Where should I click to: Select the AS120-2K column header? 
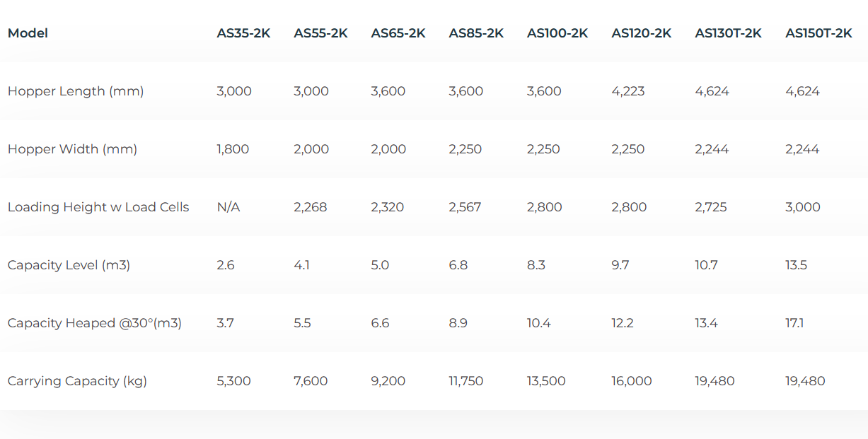pos(642,33)
